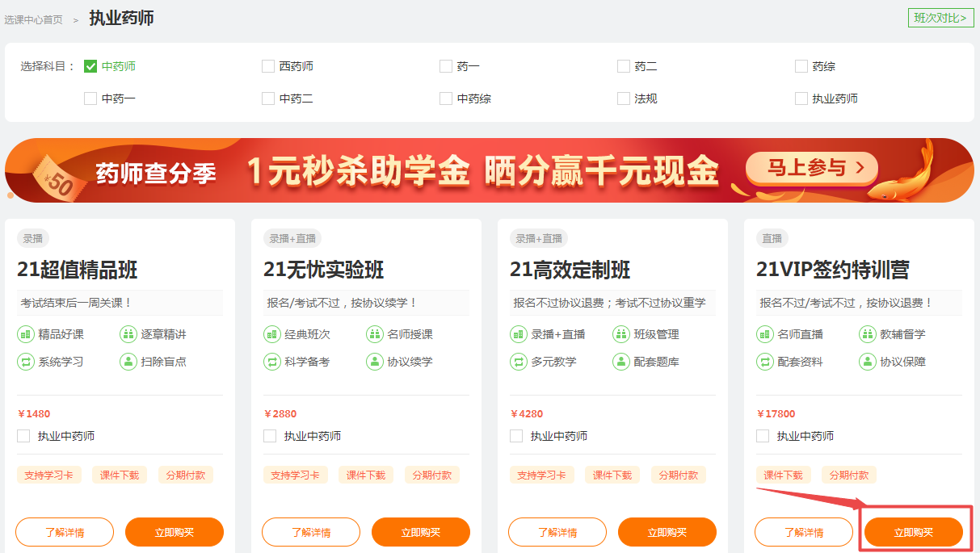Enable the 西药师 subject checkbox

pos(268,66)
